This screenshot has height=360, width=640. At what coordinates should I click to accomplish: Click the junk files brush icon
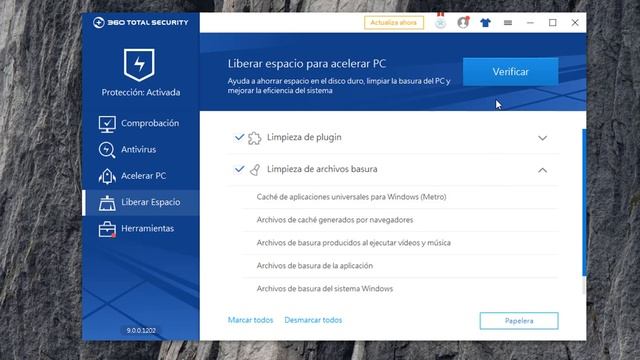tap(255, 169)
